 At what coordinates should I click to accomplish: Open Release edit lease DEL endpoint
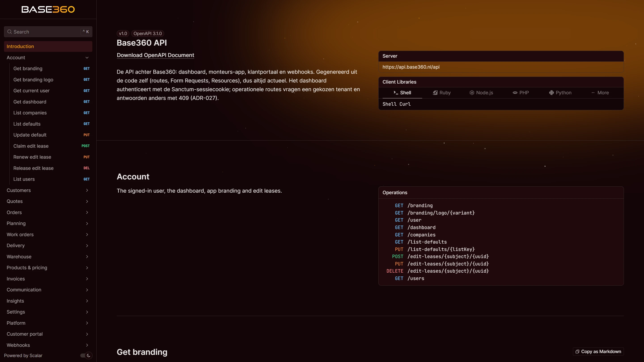(51, 168)
